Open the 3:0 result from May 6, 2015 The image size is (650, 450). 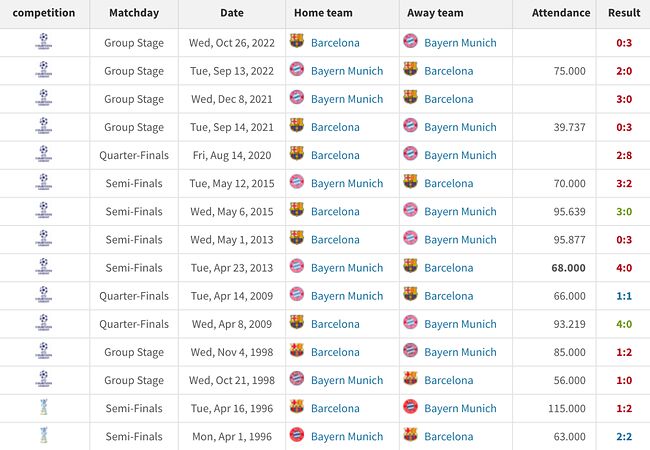pyautogui.click(x=624, y=212)
